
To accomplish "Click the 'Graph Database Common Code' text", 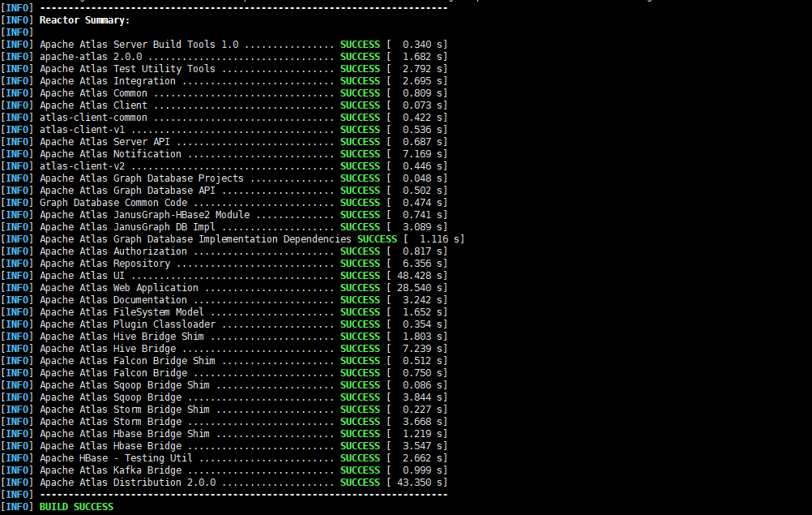I will [x=113, y=203].
